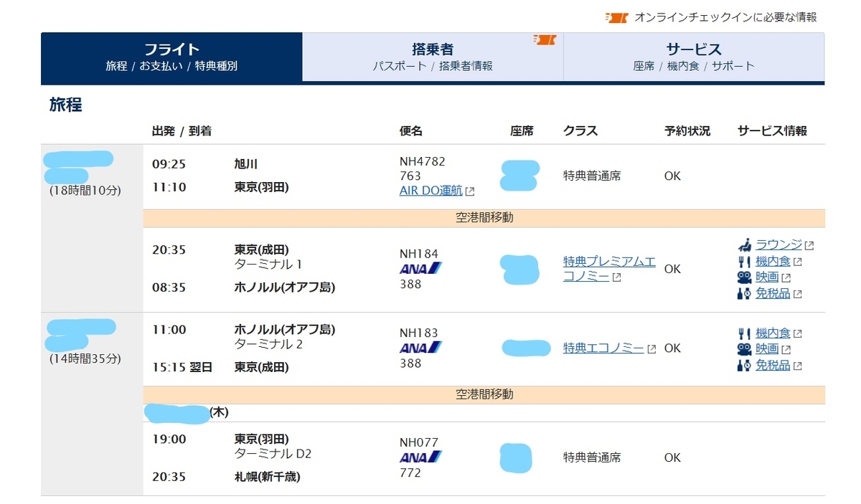Click 特典普通席 class for NH077
861x504 pixels.
pyautogui.click(x=592, y=457)
